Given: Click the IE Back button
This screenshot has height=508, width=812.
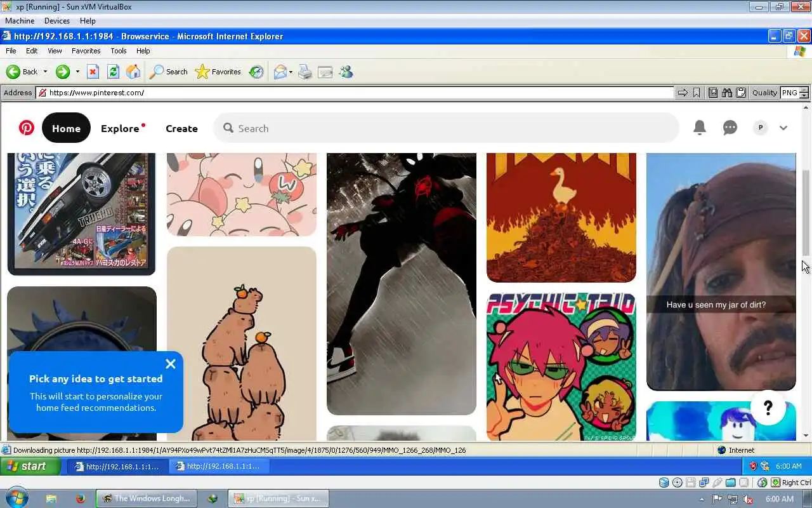Looking at the screenshot, I should click(x=23, y=72).
